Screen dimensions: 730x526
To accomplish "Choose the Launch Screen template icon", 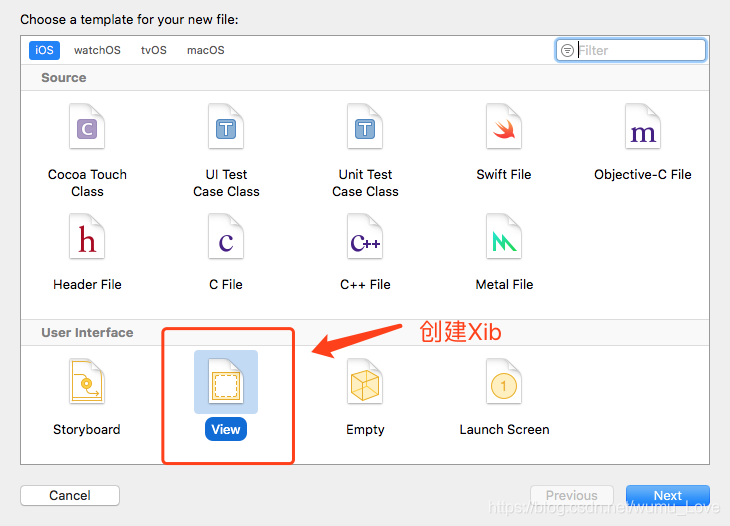I will [x=504, y=381].
